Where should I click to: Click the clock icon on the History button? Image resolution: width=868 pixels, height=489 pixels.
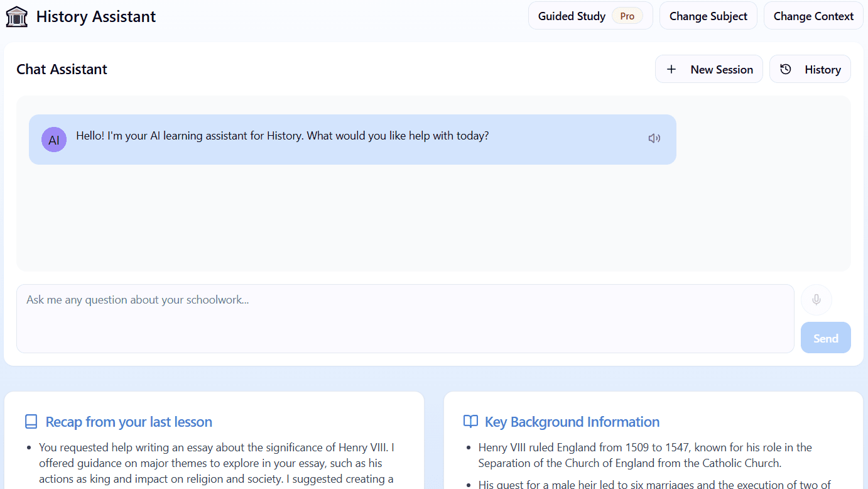tap(786, 69)
